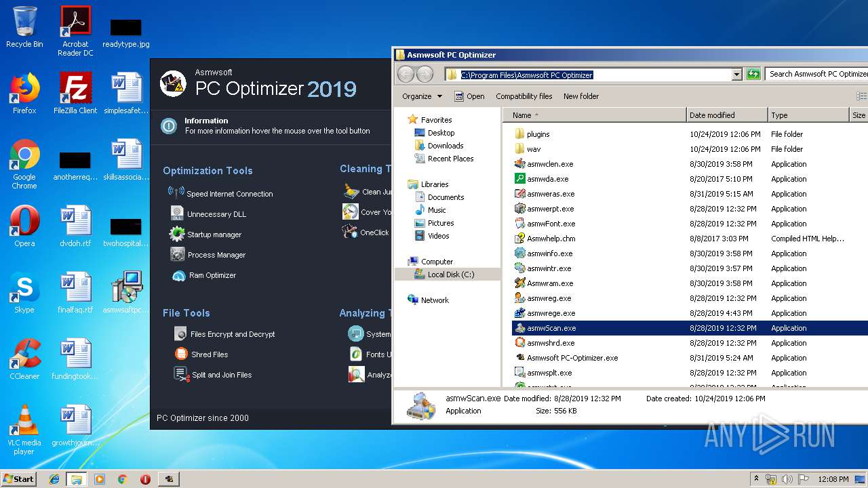The width and height of the screenshot is (868, 488).
Task: Open the Fonts tool icon
Action: [x=356, y=354]
